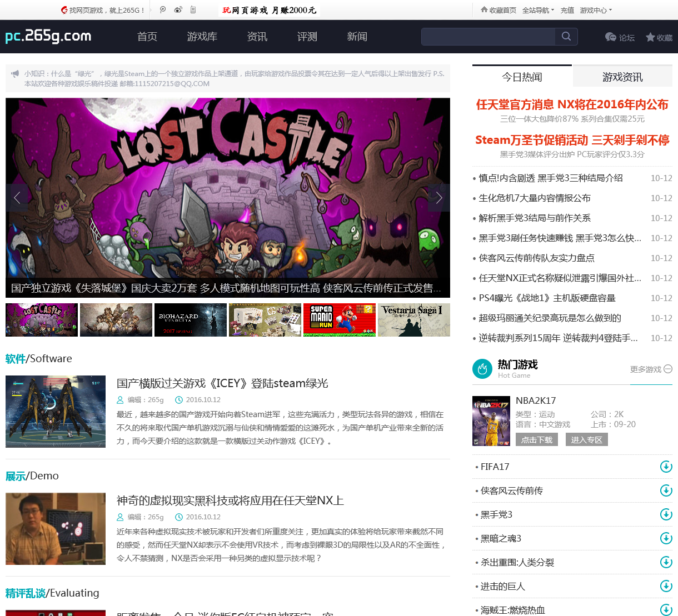Open the Sina Weibo icon in top bar

pos(178,9)
